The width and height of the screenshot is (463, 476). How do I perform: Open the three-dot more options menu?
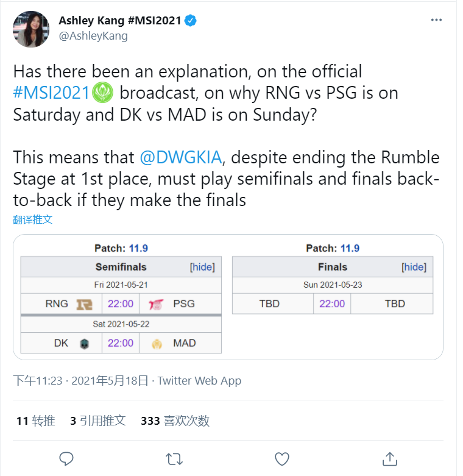pos(436,20)
